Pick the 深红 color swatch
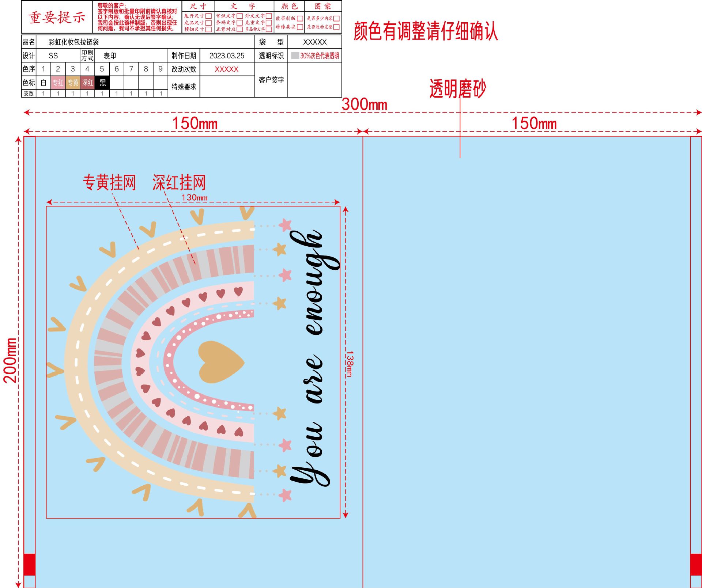 (87, 83)
